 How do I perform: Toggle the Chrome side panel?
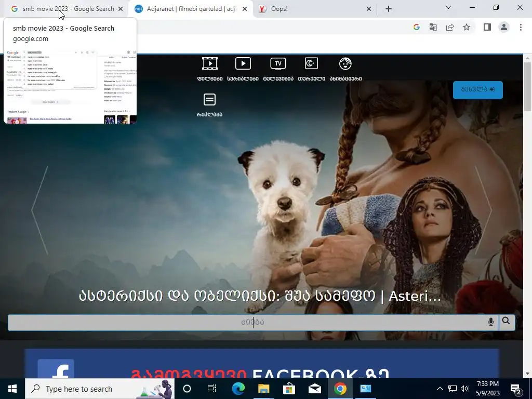tap(487, 27)
